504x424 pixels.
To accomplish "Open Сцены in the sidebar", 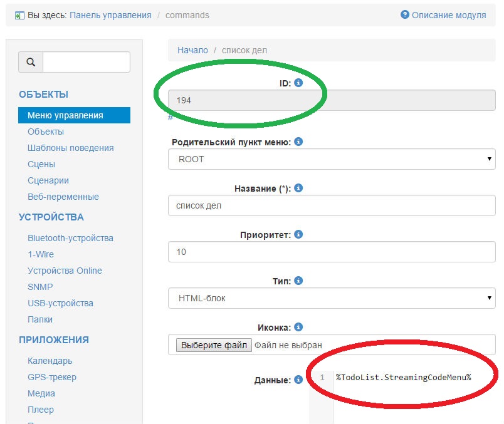I will [x=41, y=164].
